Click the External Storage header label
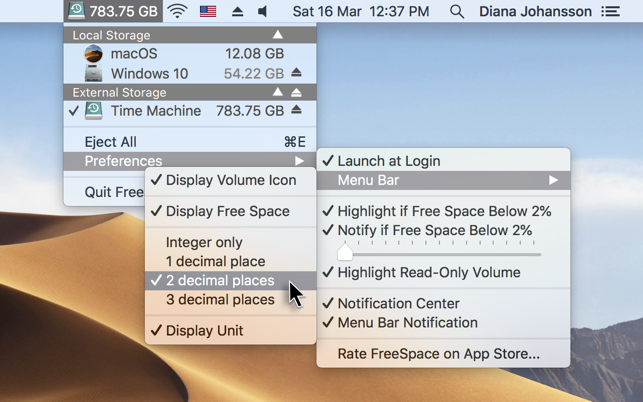 tap(119, 92)
